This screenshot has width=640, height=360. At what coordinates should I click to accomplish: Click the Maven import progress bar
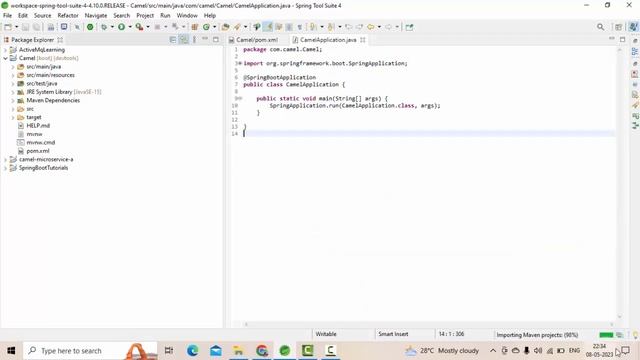coord(606,335)
